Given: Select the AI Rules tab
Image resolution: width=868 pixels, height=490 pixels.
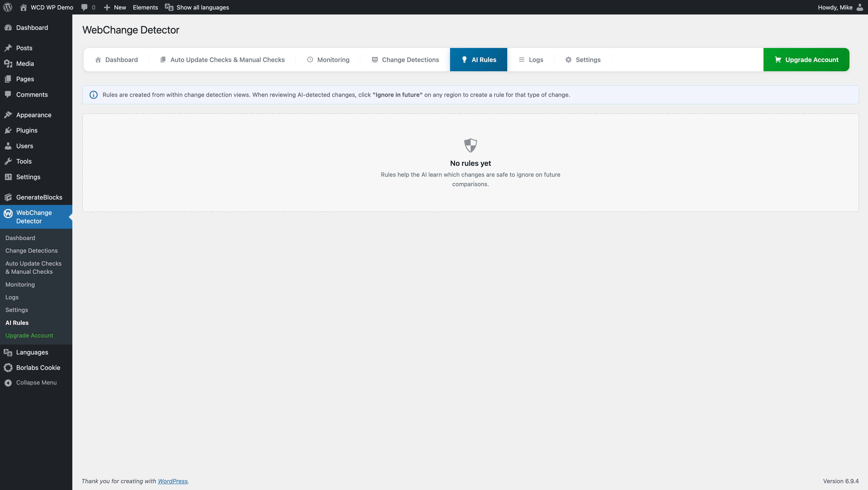Looking at the screenshot, I should (x=479, y=60).
